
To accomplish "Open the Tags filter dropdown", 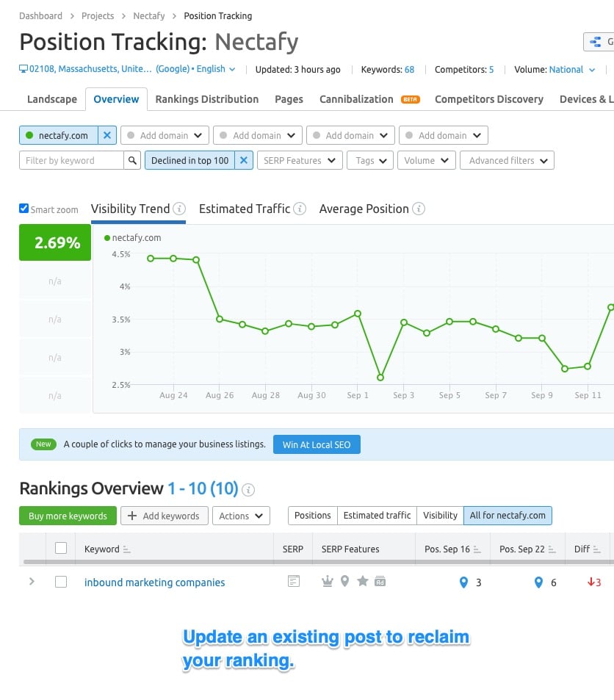I will pyautogui.click(x=370, y=160).
